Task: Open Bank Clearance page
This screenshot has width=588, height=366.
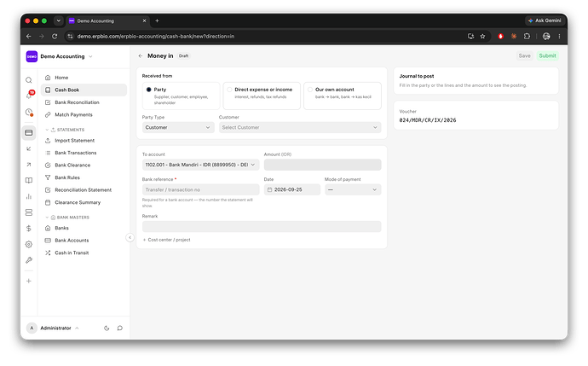Action: [x=84, y=166]
